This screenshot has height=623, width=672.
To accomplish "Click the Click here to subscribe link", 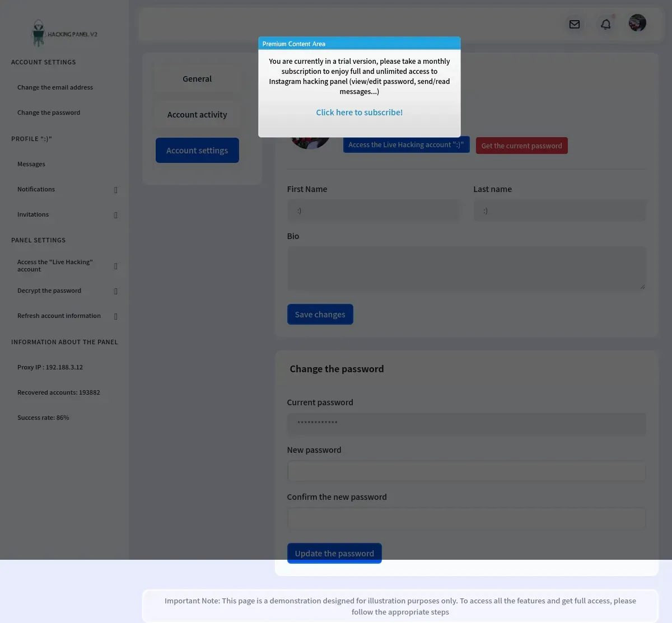I will click(x=359, y=112).
